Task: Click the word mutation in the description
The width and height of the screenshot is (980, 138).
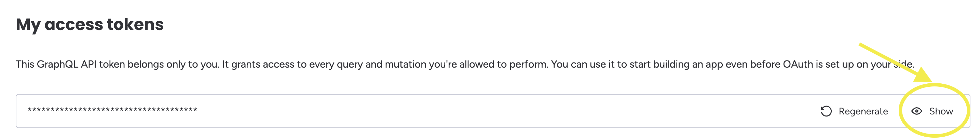Action: point(405,64)
